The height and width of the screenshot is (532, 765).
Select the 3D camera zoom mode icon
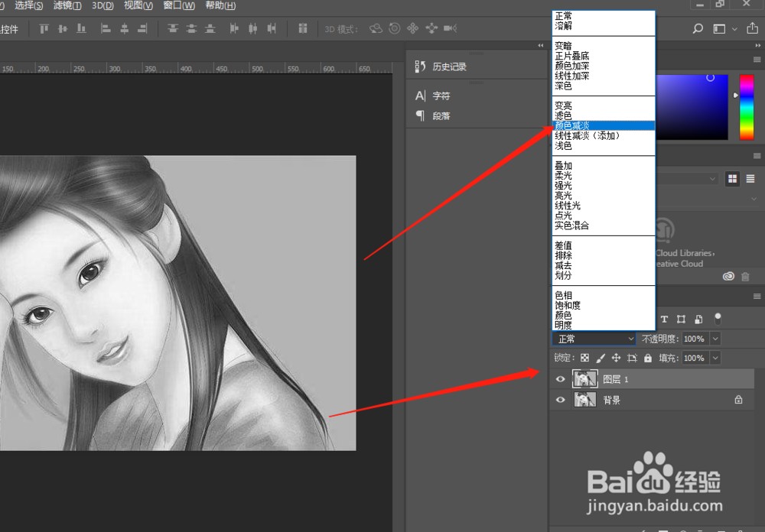tap(450, 28)
